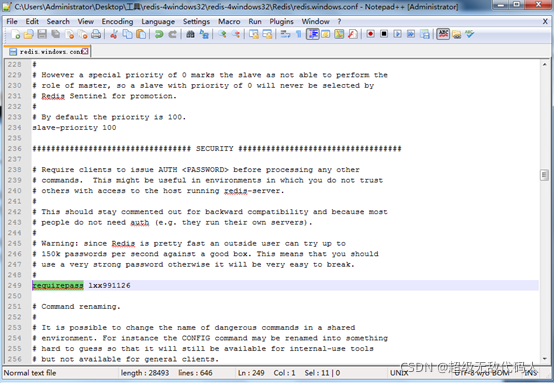Viewport: 554px width, 383px height.
Task: Click the Close All documents icon
Action: pyautogui.click(x=83, y=34)
